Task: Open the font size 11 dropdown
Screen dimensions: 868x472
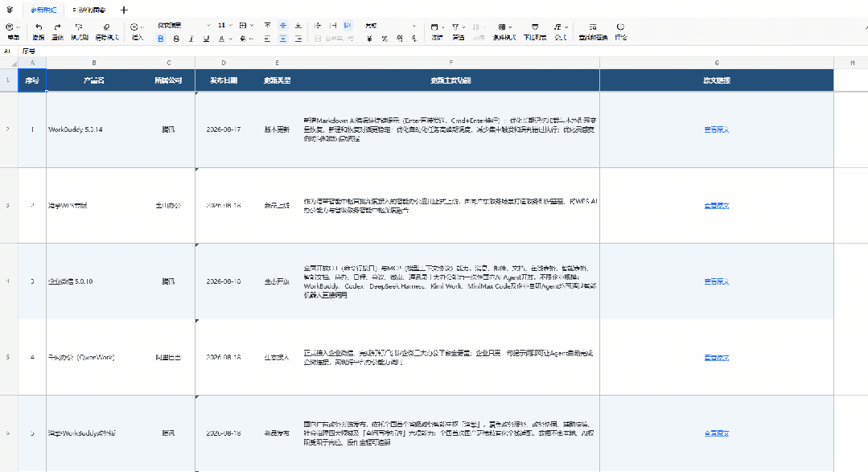Action: point(224,26)
